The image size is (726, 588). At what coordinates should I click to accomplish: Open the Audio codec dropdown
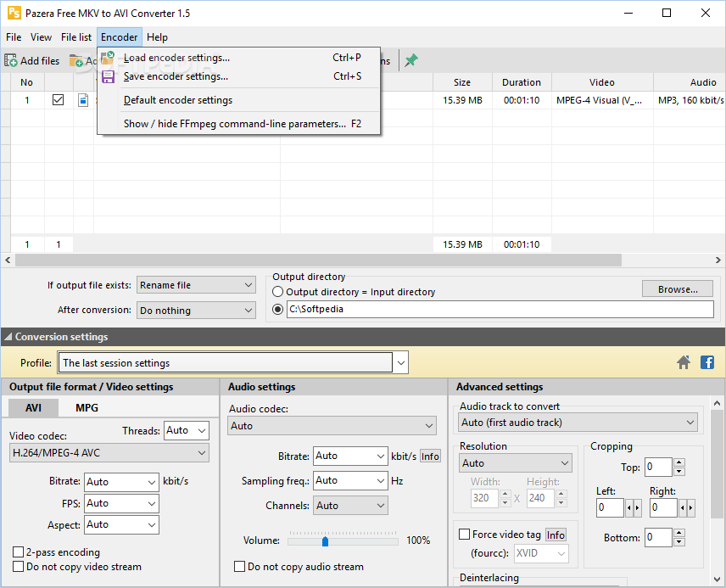coord(332,426)
